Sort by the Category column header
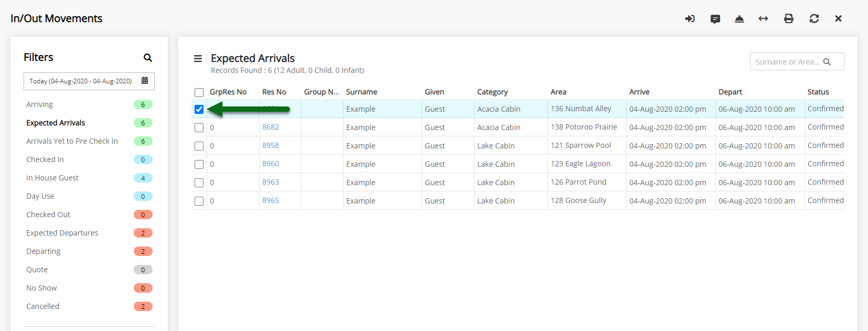Viewport: 868px width, 331px height. [492, 92]
